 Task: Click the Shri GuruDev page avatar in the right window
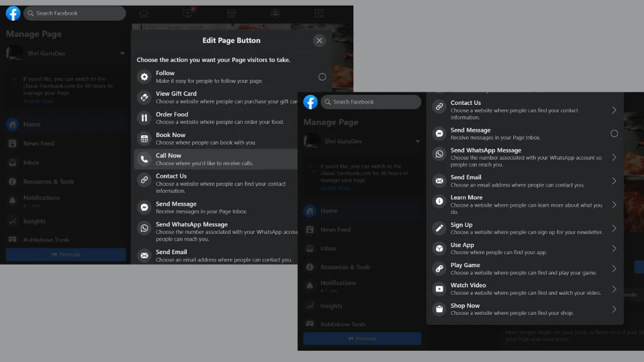[311, 141]
